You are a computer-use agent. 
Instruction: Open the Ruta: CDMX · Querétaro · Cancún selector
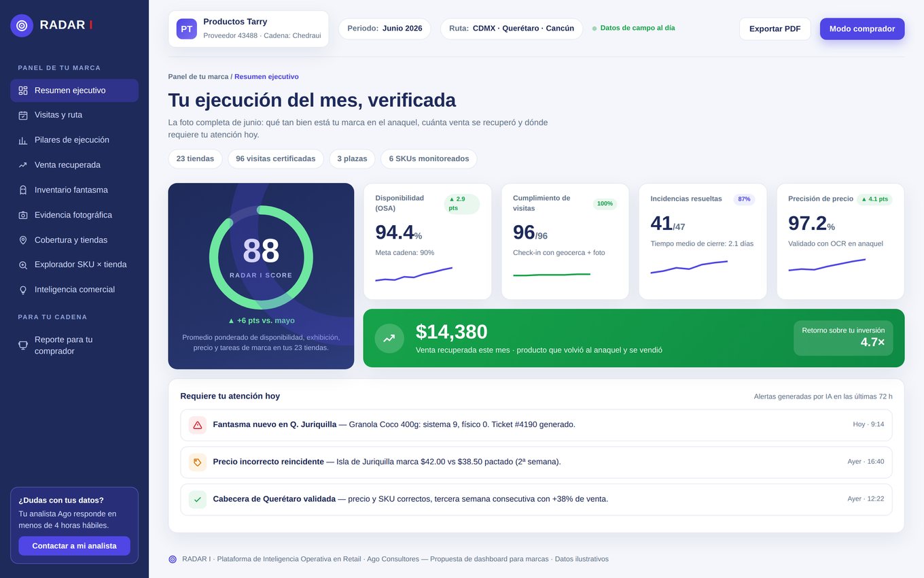point(512,29)
